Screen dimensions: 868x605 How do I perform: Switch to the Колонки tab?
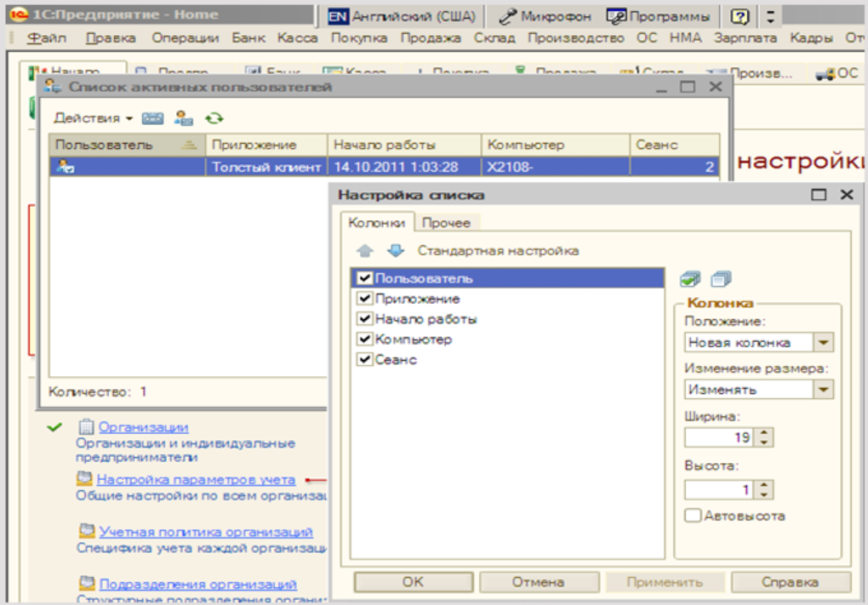tap(376, 223)
